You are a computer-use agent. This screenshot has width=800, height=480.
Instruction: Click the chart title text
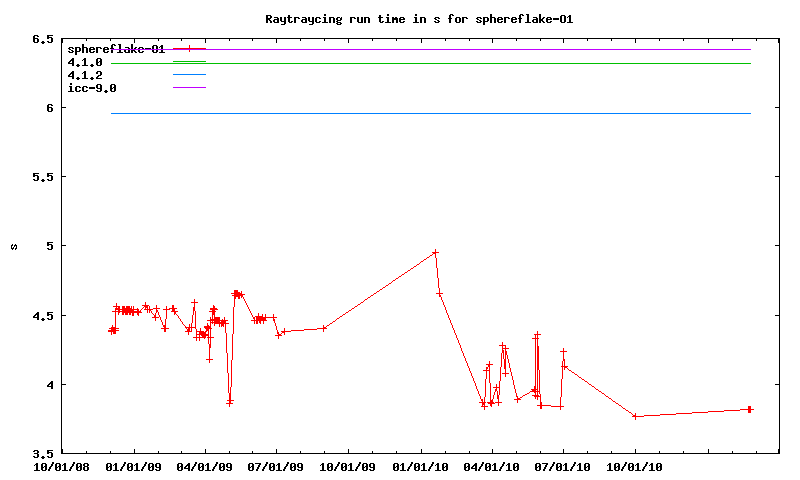click(x=419, y=19)
